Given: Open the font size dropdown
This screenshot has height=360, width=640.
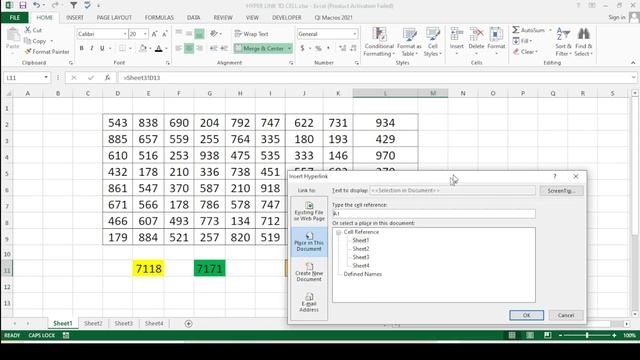Looking at the screenshot, I should point(145,34).
